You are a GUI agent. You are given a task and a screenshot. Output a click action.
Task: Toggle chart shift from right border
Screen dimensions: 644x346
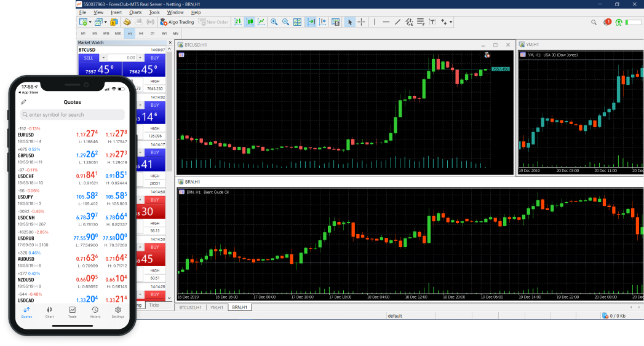point(323,22)
